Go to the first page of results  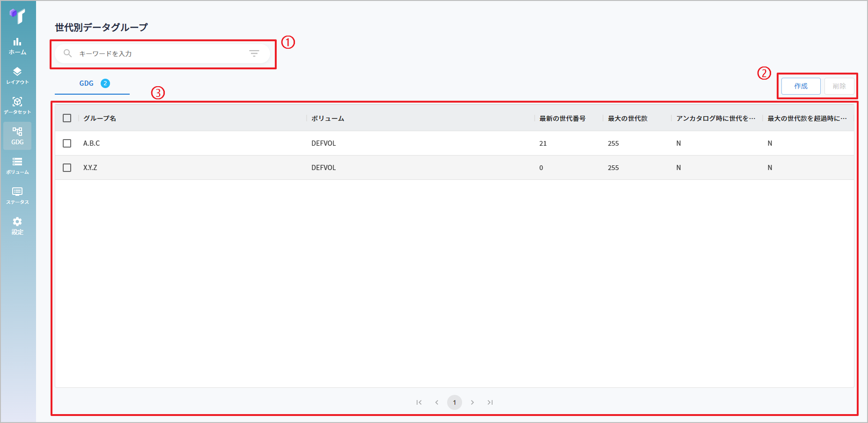pyautogui.click(x=419, y=402)
